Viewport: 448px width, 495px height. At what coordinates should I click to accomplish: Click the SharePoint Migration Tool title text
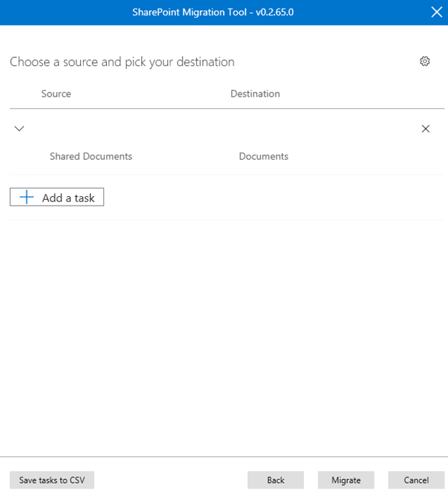pos(190,12)
